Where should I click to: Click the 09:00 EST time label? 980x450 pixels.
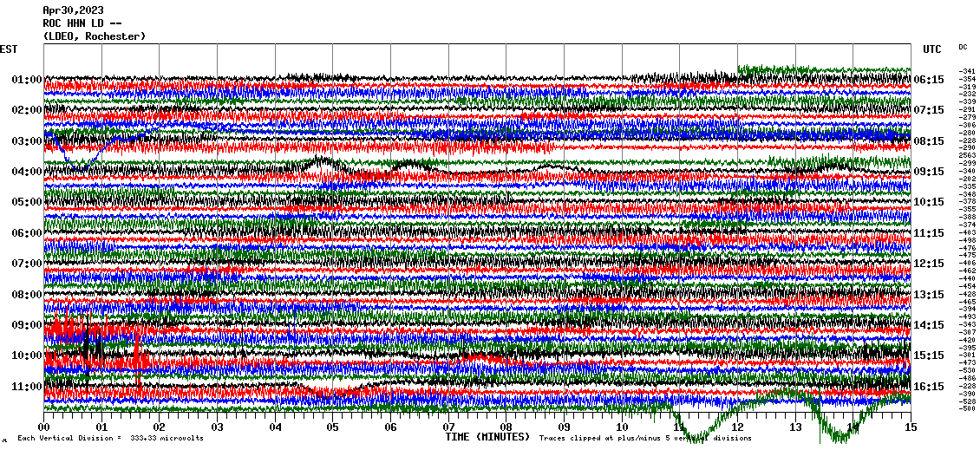27,325
